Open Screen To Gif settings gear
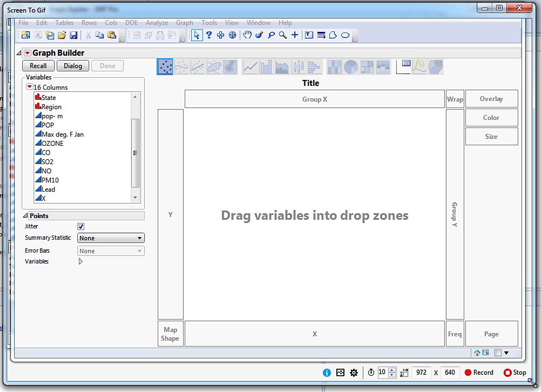Image resolution: width=541 pixels, height=392 pixels. point(354,372)
